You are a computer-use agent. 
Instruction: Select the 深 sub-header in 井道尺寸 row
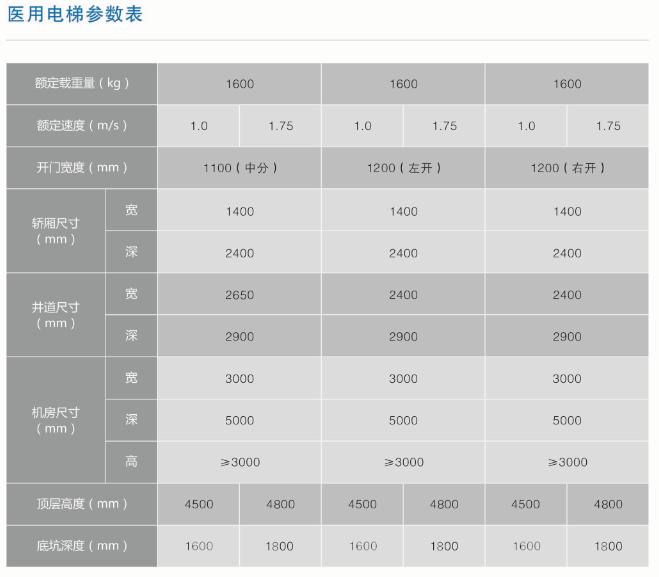(131, 336)
